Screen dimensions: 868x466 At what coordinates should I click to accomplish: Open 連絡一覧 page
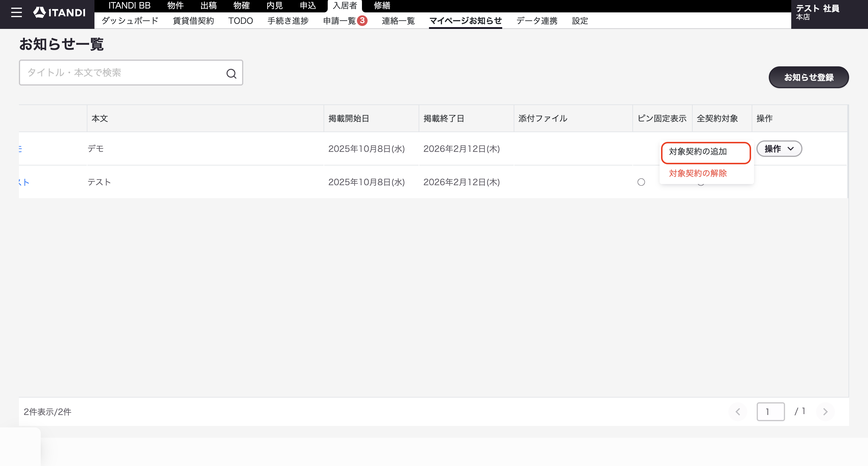398,21
